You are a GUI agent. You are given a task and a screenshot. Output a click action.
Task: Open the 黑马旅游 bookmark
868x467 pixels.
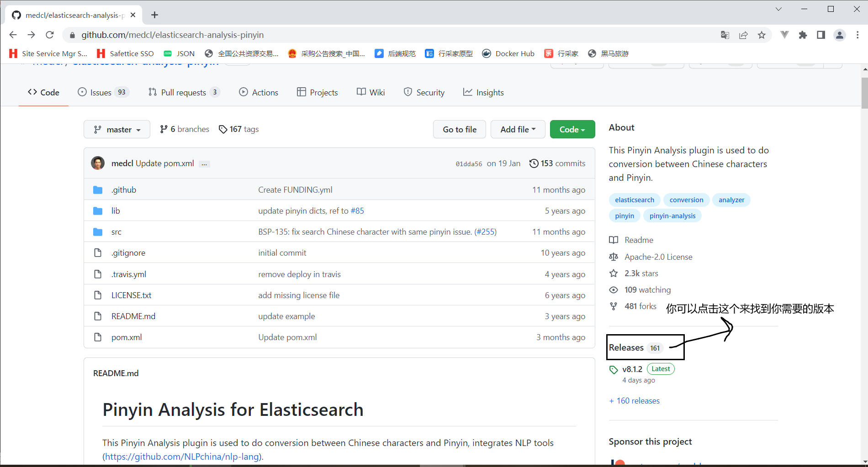coord(608,53)
